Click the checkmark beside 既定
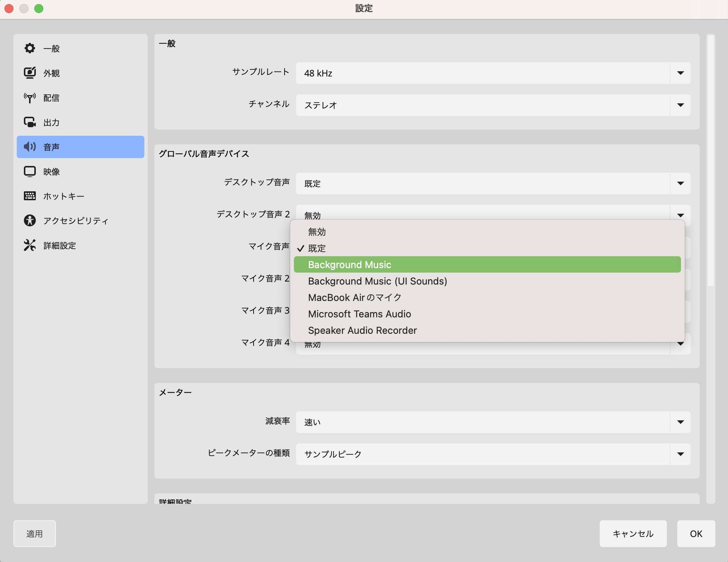Viewport: 728px width, 562px height. (x=301, y=248)
